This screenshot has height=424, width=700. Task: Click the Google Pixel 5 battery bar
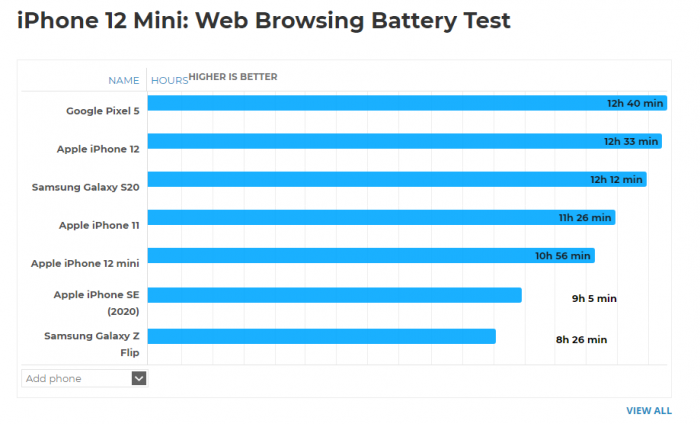pos(406,103)
